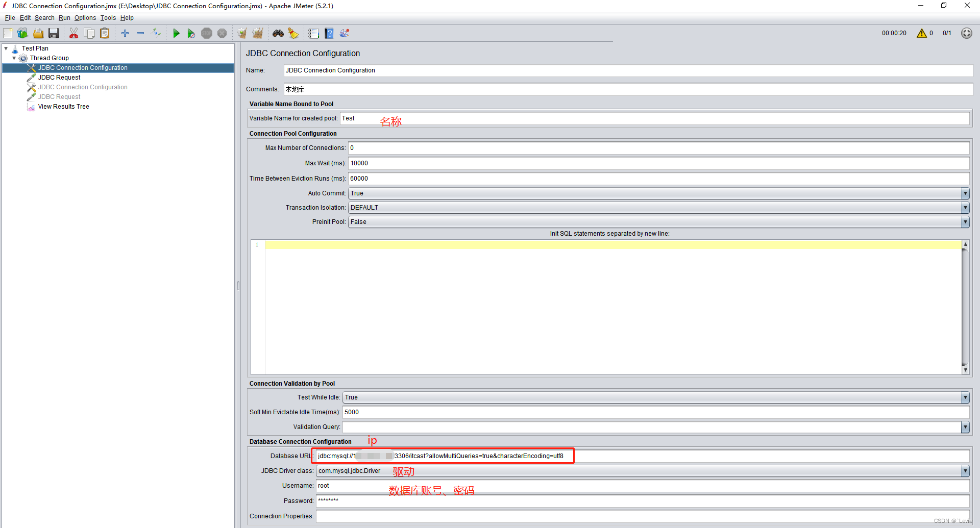Open the Tools menu

(108, 18)
